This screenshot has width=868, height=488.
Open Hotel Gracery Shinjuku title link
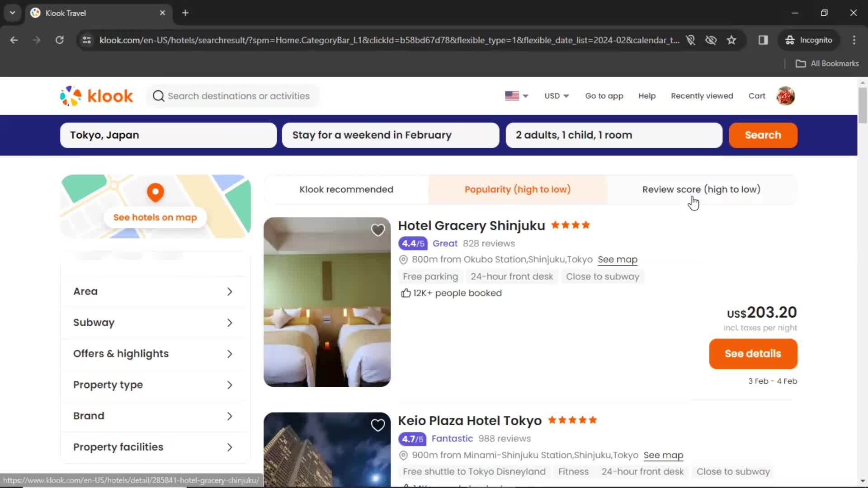pyautogui.click(x=471, y=225)
